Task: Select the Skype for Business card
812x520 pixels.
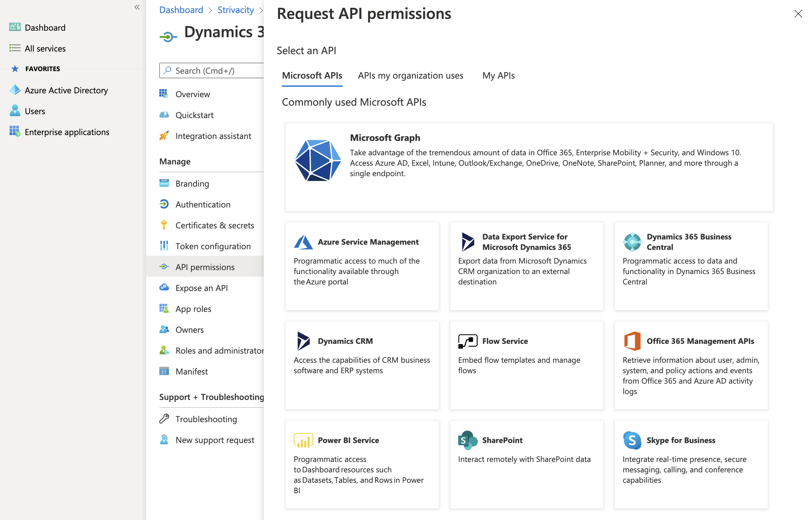Action: coord(691,465)
